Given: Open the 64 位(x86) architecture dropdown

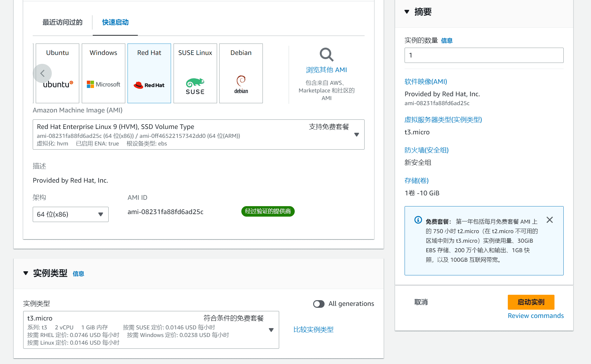Looking at the screenshot, I should point(101,214).
